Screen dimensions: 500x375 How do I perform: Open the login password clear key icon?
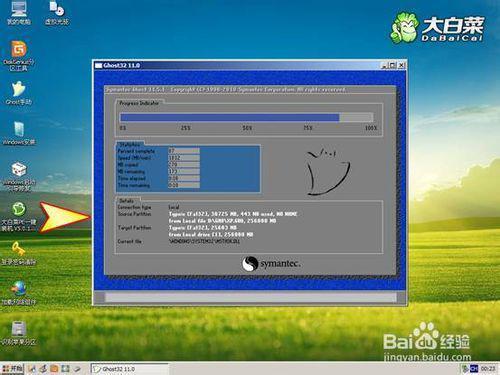point(19,253)
